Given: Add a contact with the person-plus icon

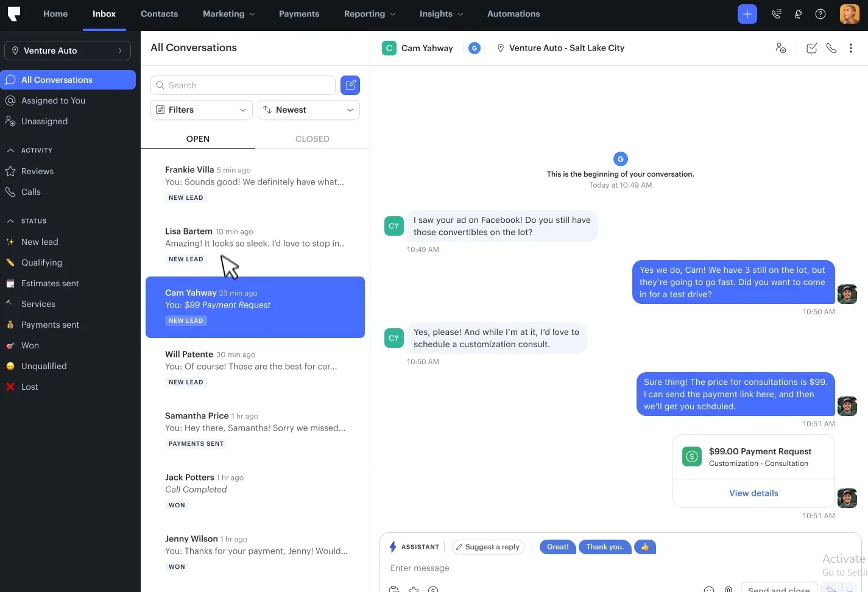Looking at the screenshot, I should click(781, 48).
